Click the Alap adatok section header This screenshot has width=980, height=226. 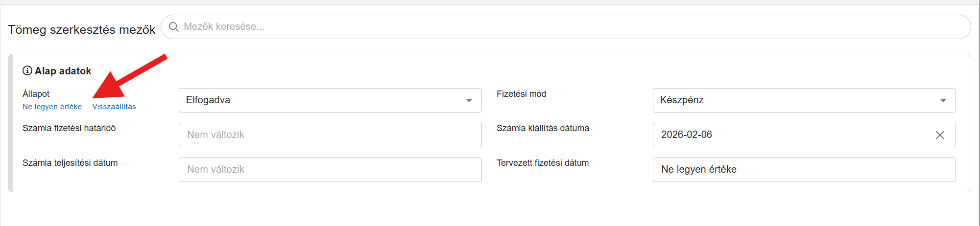[63, 71]
